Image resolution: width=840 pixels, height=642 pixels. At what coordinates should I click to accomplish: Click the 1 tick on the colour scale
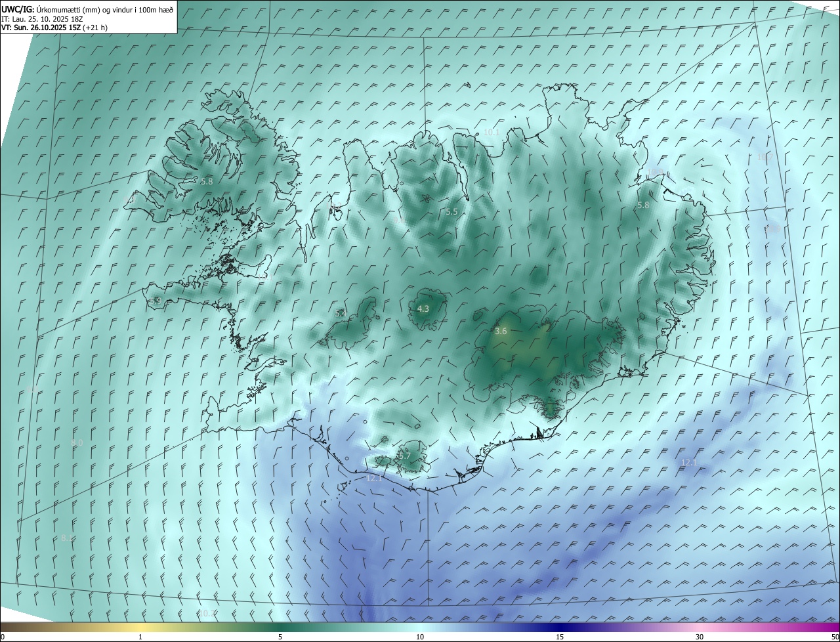click(x=140, y=637)
